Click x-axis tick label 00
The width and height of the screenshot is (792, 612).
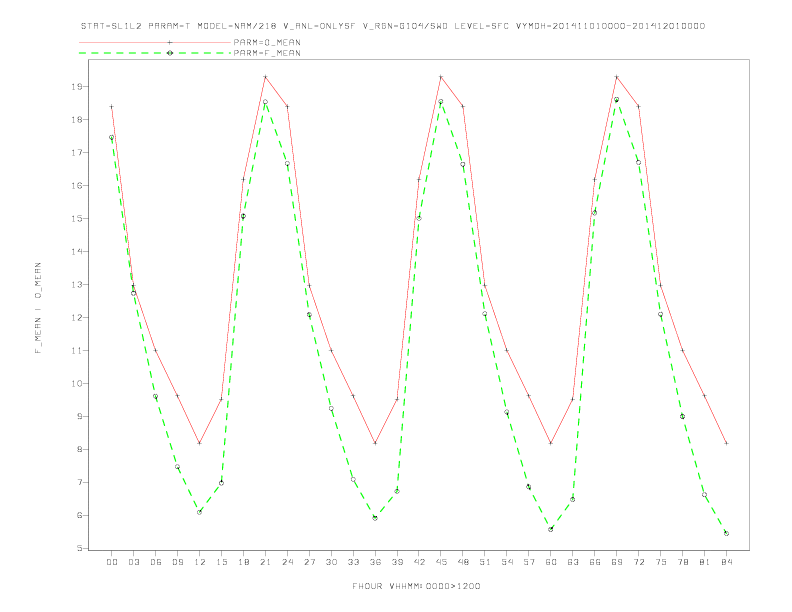[112, 562]
